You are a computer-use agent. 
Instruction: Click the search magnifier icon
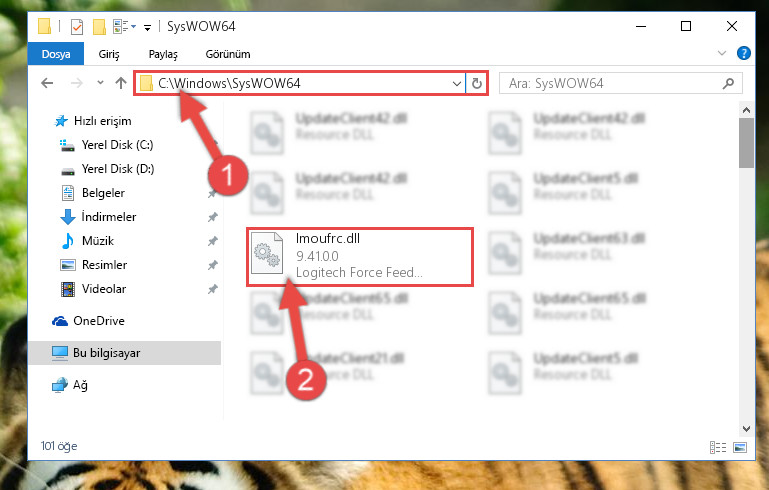click(x=728, y=83)
